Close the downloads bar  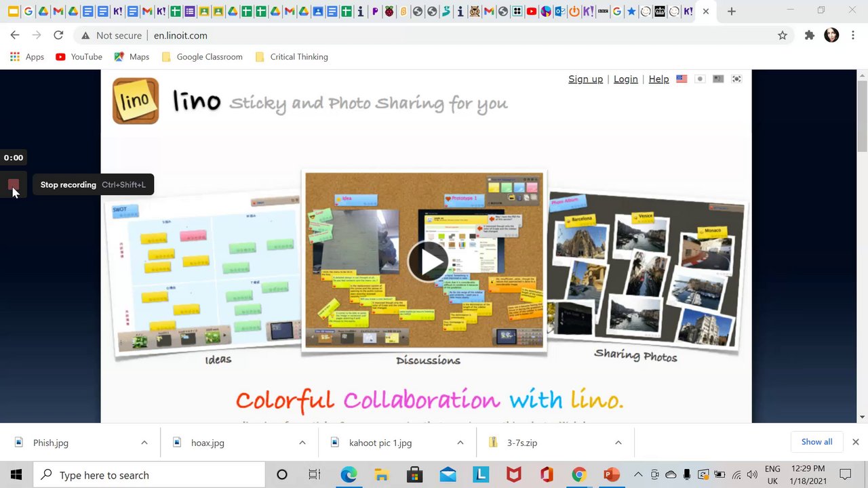point(855,442)
